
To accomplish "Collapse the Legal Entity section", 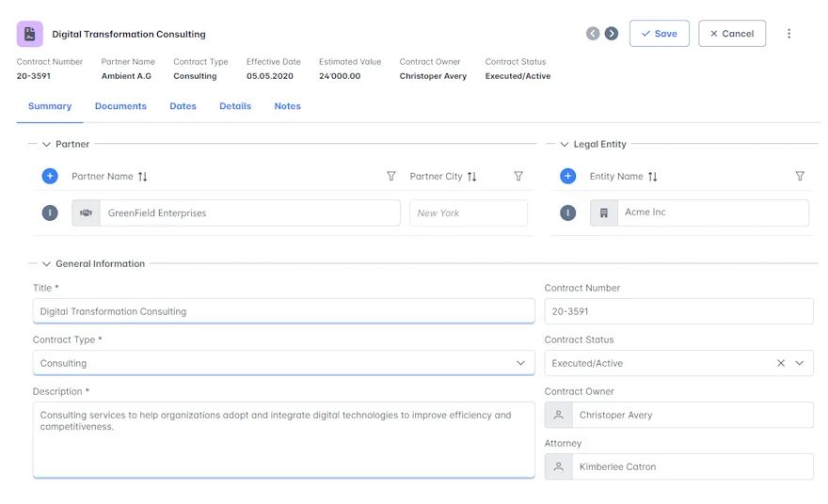I will pyautogui.click(x=564, y=144).
